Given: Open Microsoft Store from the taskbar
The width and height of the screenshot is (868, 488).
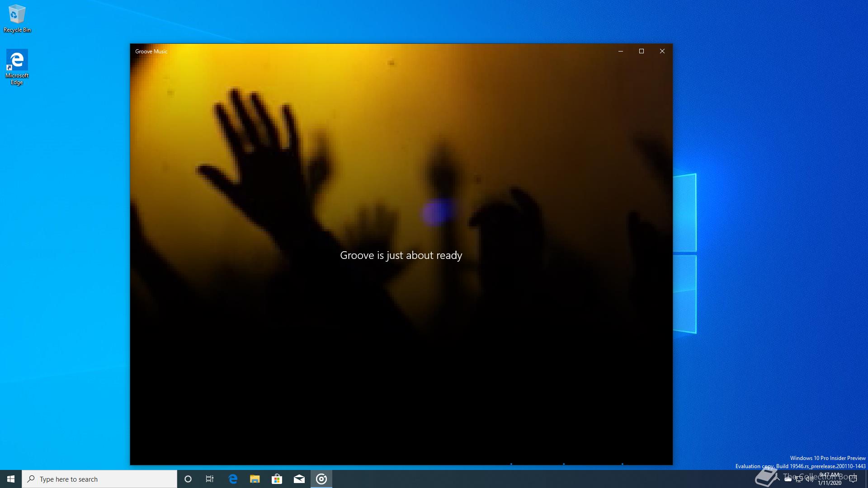Looking at the screenshot, I should pos(277,479).
